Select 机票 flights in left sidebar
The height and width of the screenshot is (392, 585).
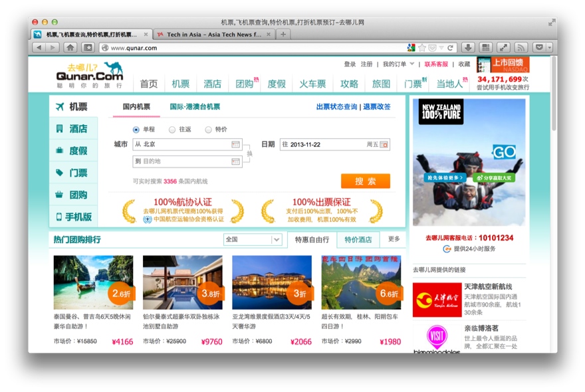click(74, 107)
